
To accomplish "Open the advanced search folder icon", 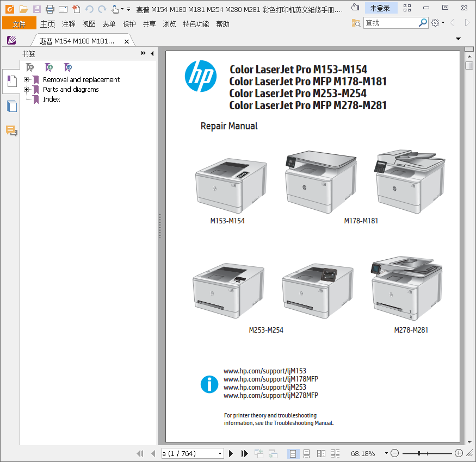I will (356, 23).
